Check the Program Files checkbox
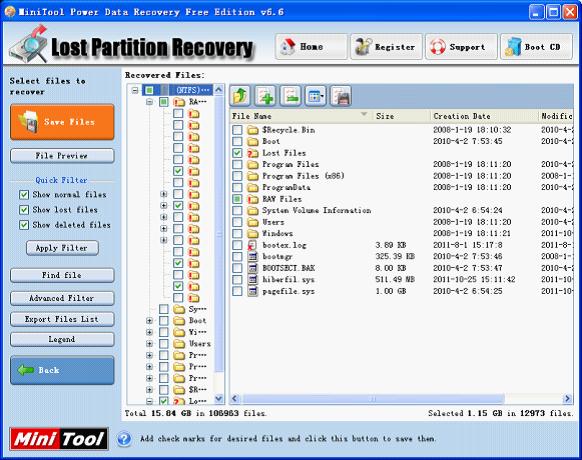The height and width of the screenshot is (460, 582). click(x=237, y=164)
